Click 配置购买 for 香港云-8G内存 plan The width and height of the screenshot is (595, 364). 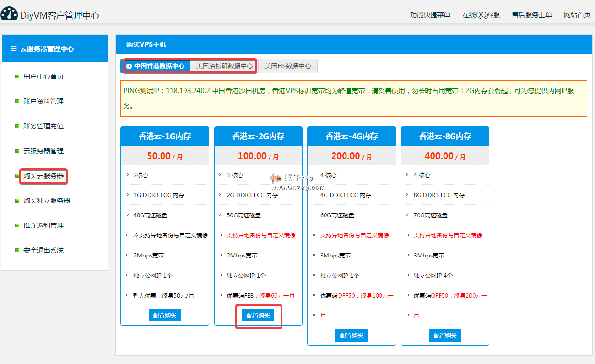pos(445,335)
